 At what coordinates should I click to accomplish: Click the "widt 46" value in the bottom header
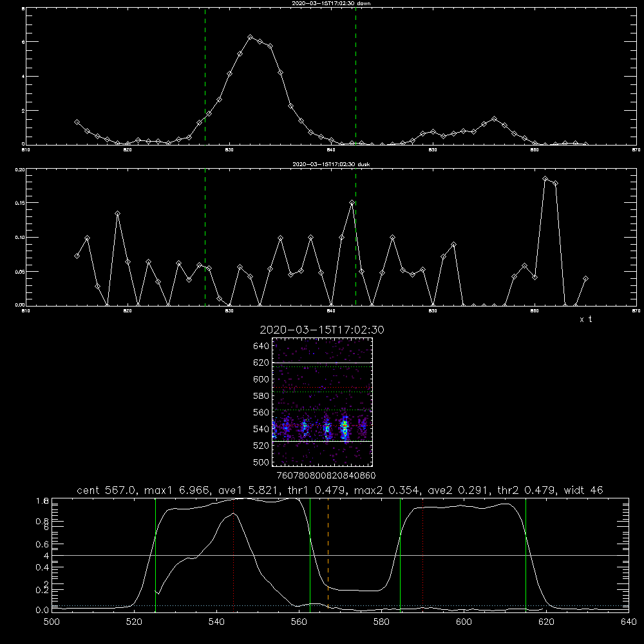pyautogui.click(x=583, y=490)
